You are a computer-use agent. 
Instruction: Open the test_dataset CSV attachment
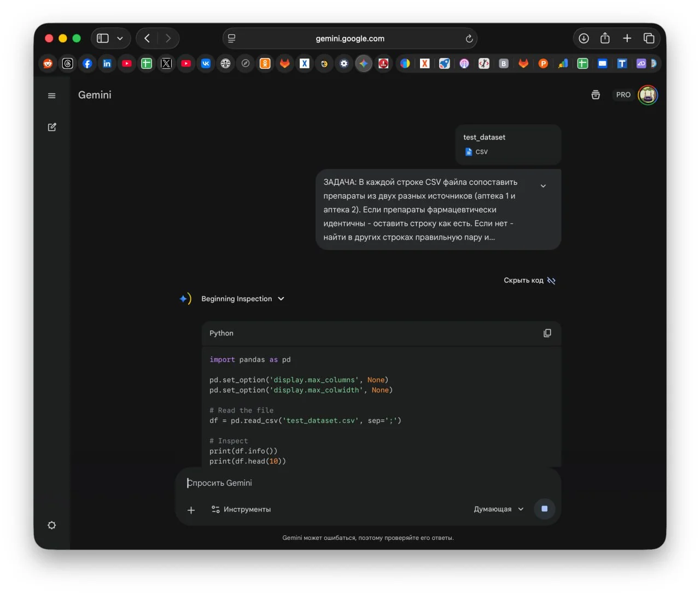[x=508, y=144]
